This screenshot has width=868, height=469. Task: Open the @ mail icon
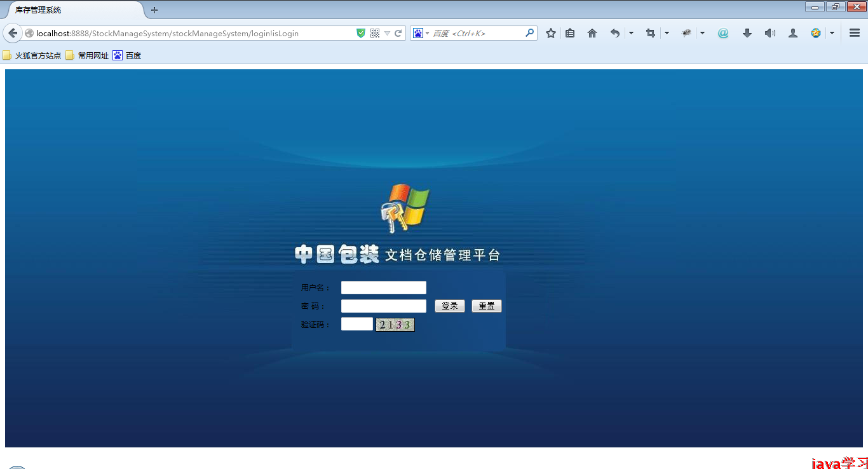point(723,33)
